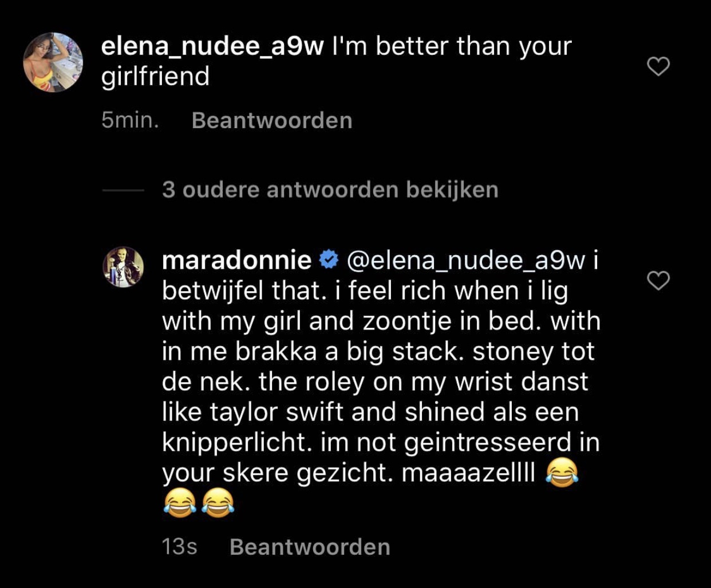Click the 13s timestamp
This screenshot has height=588, width=711.
(179, 546)
